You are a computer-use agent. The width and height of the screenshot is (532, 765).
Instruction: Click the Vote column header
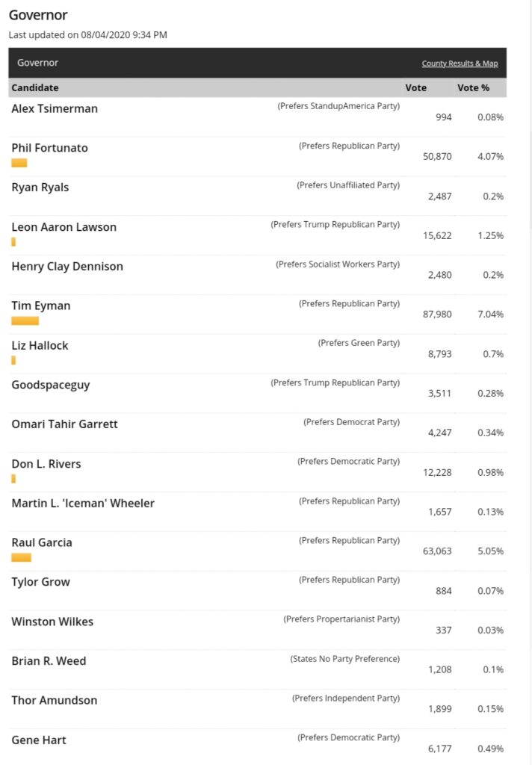[x=415, y=88]
